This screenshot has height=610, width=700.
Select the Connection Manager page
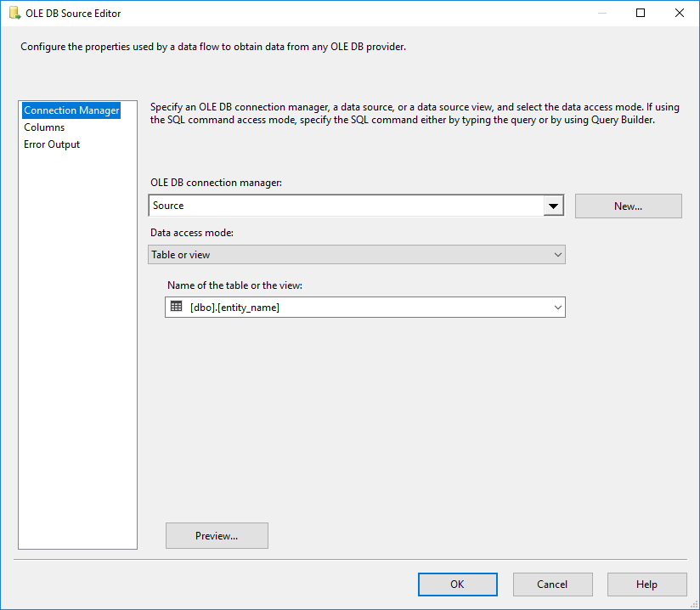click(71, 110)
